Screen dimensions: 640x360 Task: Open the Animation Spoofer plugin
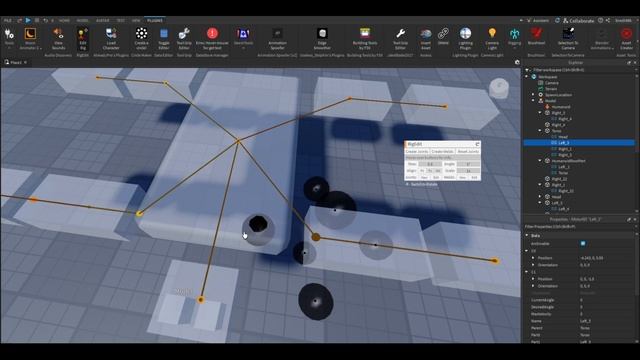click(x=277, y=39)
